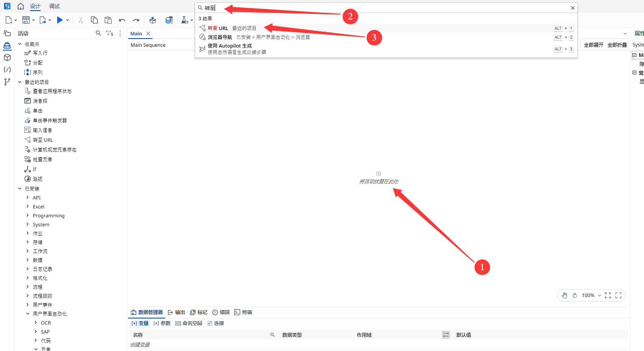Open the 数据管理器 bottom tab
644x351 pixels.
(146, 312)
